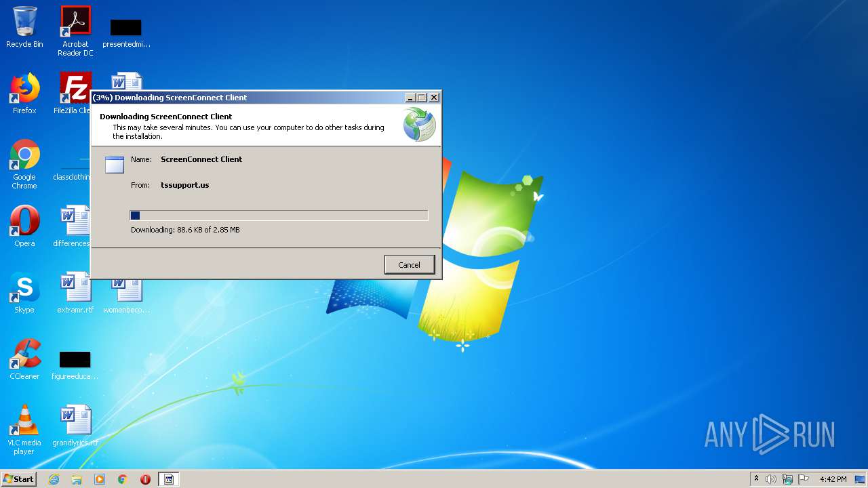
Task: Launch Opera from the taskbar
Action: click(145, 479)
